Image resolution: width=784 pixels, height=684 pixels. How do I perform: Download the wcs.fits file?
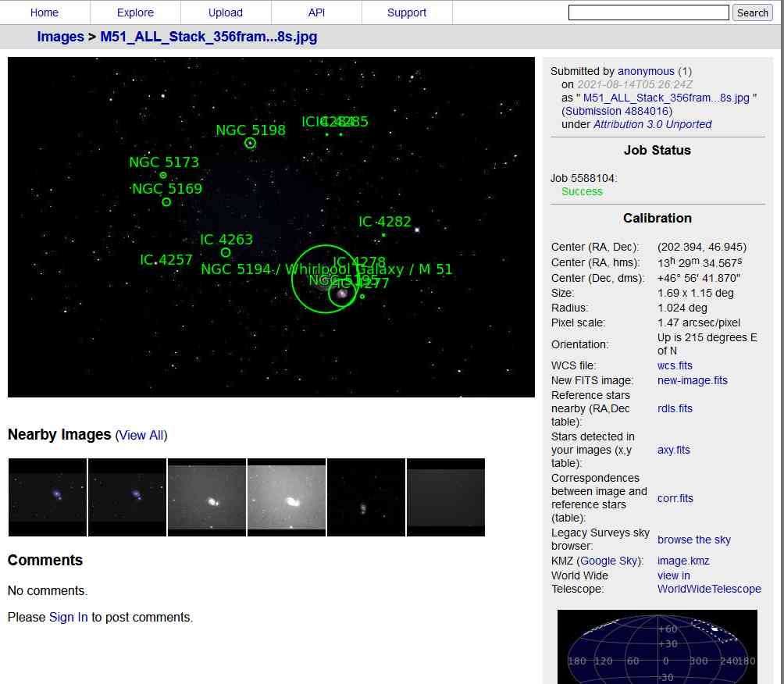(675, 365)
